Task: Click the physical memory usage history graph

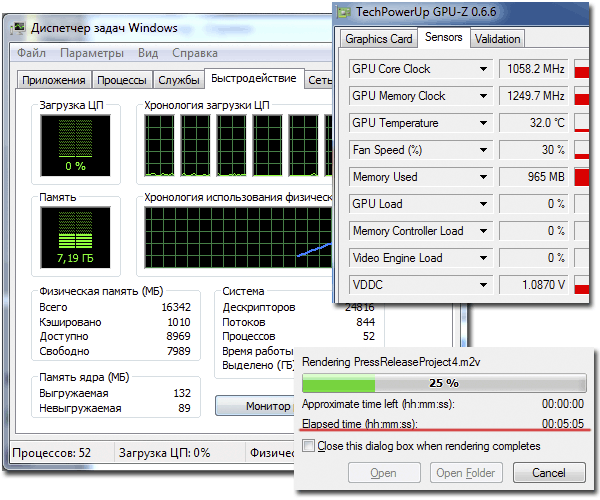Action: coord(238,238)
